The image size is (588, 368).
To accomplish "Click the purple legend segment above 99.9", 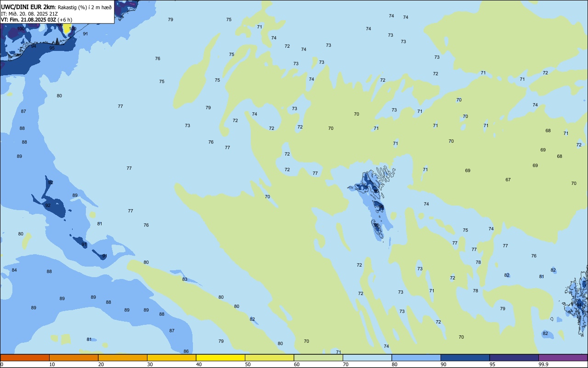I will coord(563,357).
